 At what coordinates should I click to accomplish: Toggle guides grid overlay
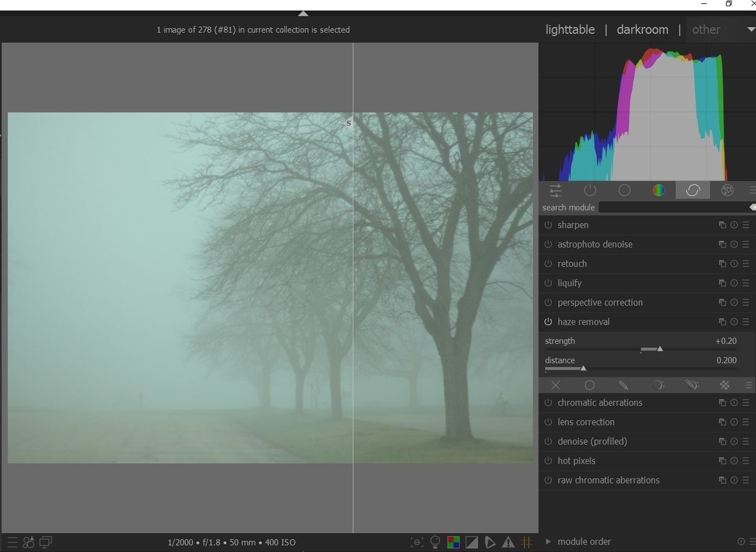pos(527,542)
